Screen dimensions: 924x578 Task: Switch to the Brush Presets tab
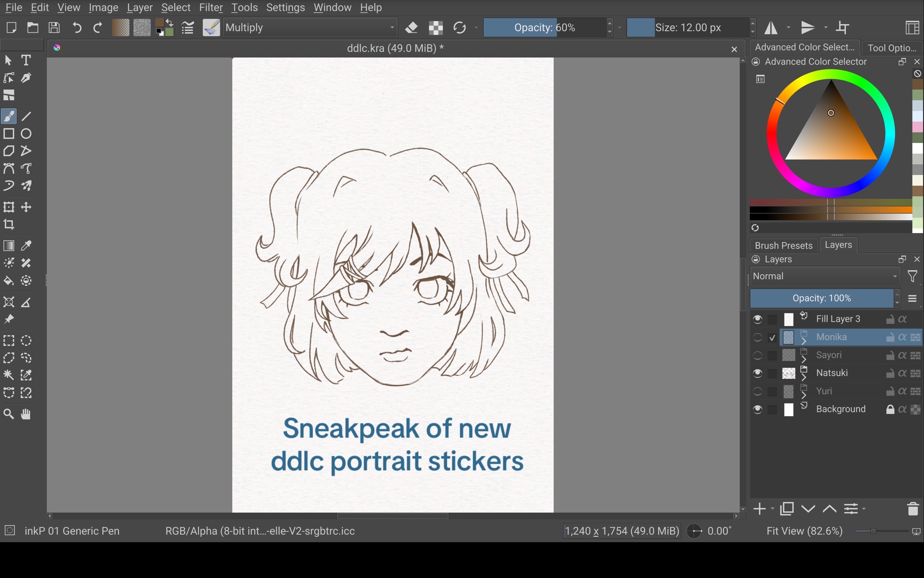click(783, 245)
